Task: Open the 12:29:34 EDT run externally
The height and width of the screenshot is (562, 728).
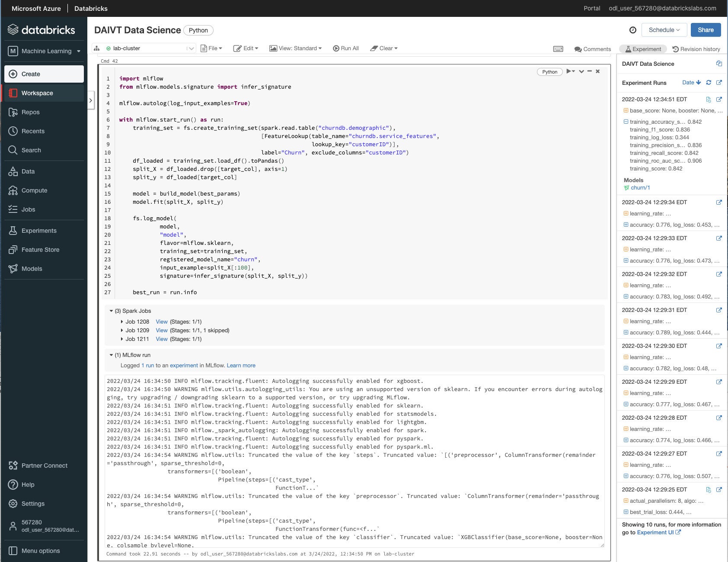Action: (x=719, y=202)
